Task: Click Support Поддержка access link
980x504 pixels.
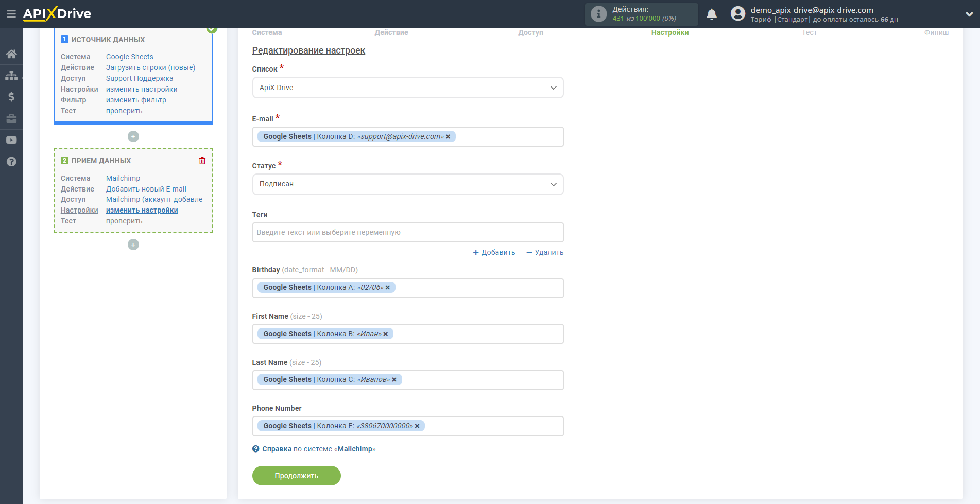Action: click(x=140, y=78)
